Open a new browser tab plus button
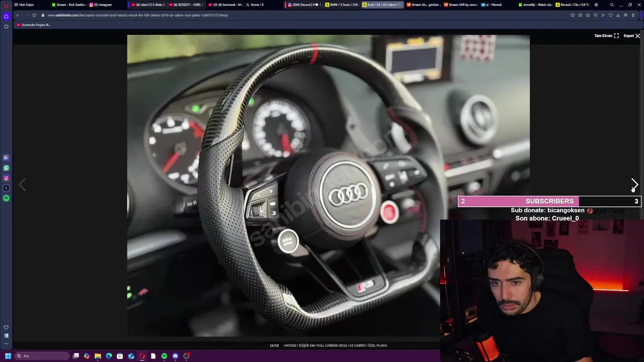This screenshot has height=362, width=644. [596, 5]
